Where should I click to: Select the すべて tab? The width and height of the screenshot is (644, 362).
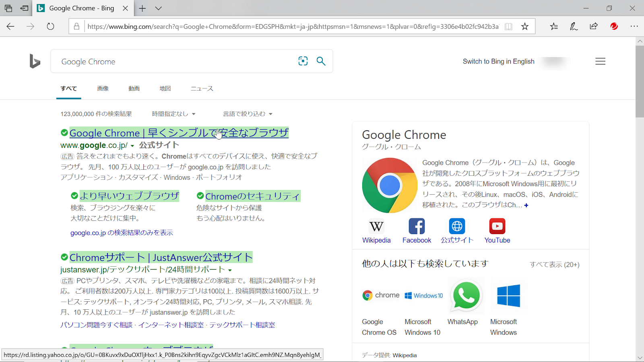click(69, 88)
